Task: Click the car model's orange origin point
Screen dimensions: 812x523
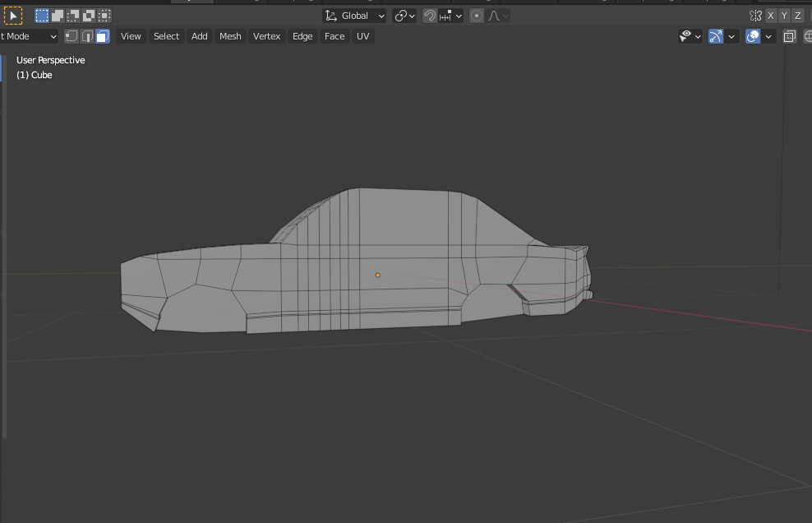Action: (x=378, y=275)
